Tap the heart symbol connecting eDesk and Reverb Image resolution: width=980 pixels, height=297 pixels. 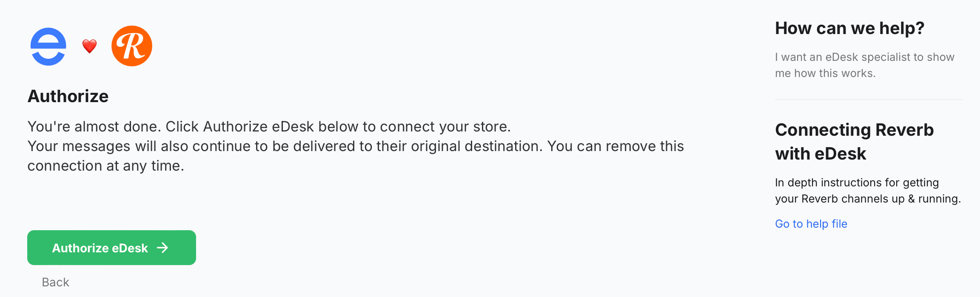(89, 46)
